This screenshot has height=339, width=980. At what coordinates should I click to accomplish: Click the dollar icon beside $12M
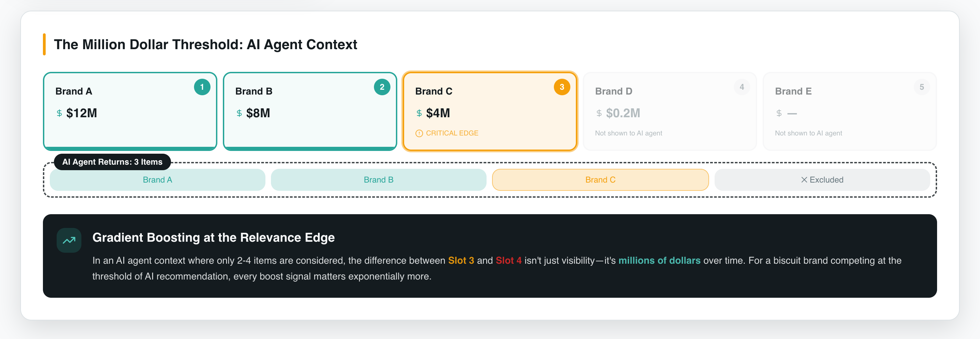(x=59, y=113)
